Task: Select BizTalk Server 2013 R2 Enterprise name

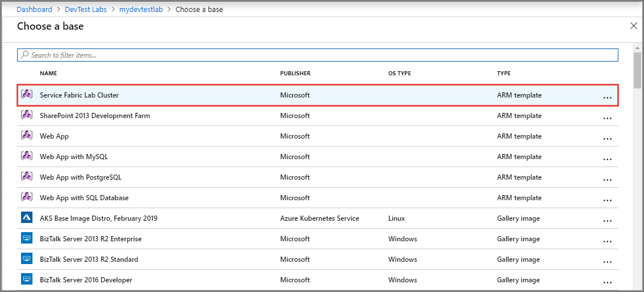Action: point(91,239)
